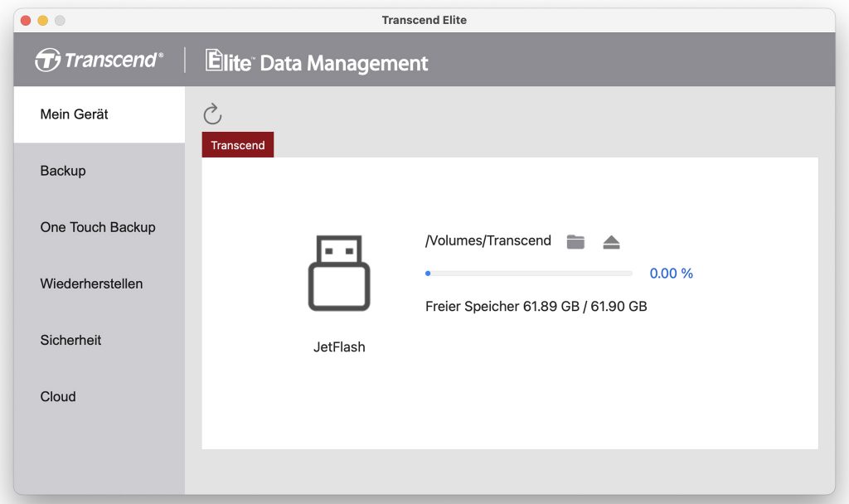Open the /Volumes/Transcend folder icon

click(575, 241)
